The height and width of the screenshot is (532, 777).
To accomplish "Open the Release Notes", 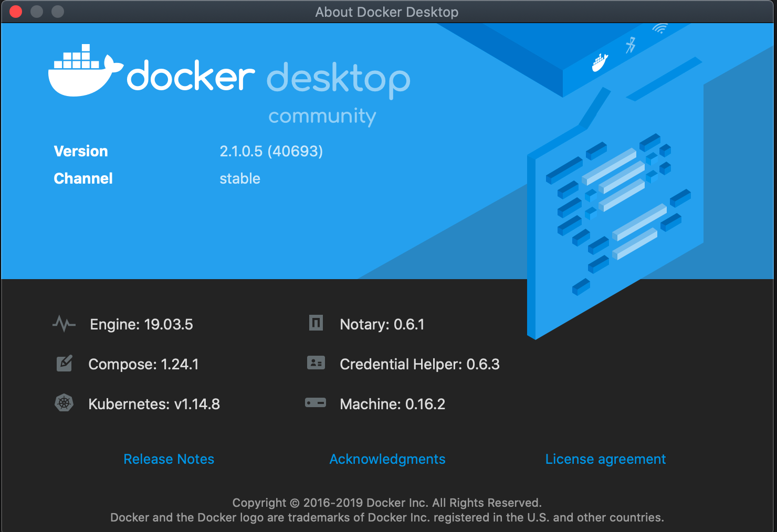I will point(169,459).
